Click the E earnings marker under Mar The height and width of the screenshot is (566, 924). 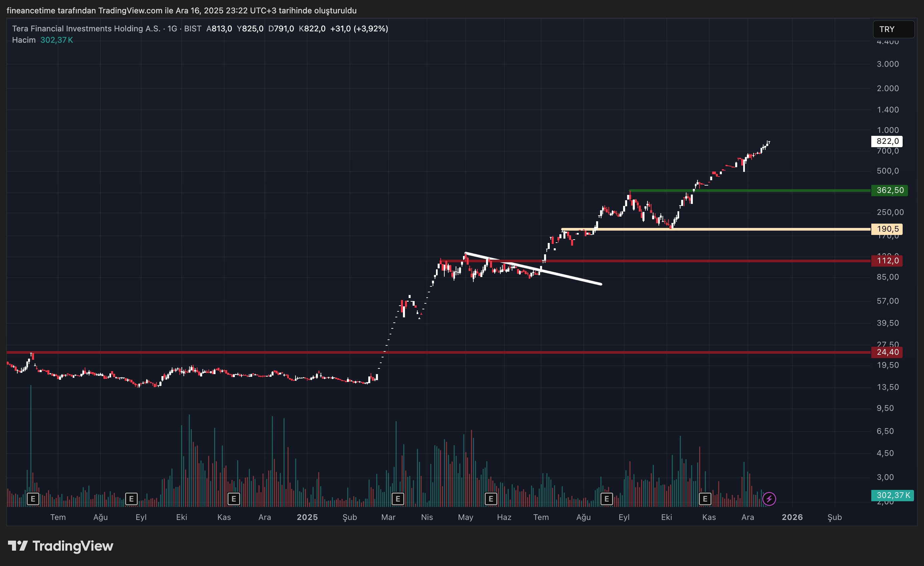click(398, 499)
